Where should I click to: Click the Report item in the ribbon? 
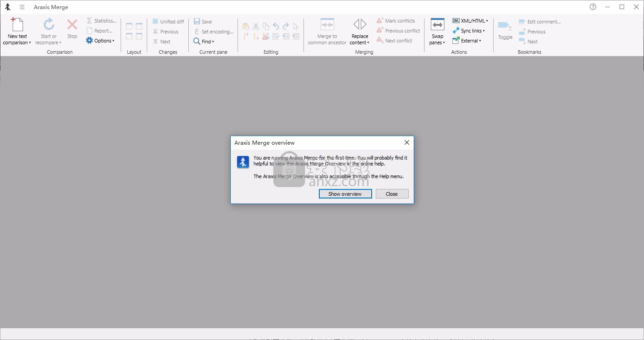click(x=99, y=31)
